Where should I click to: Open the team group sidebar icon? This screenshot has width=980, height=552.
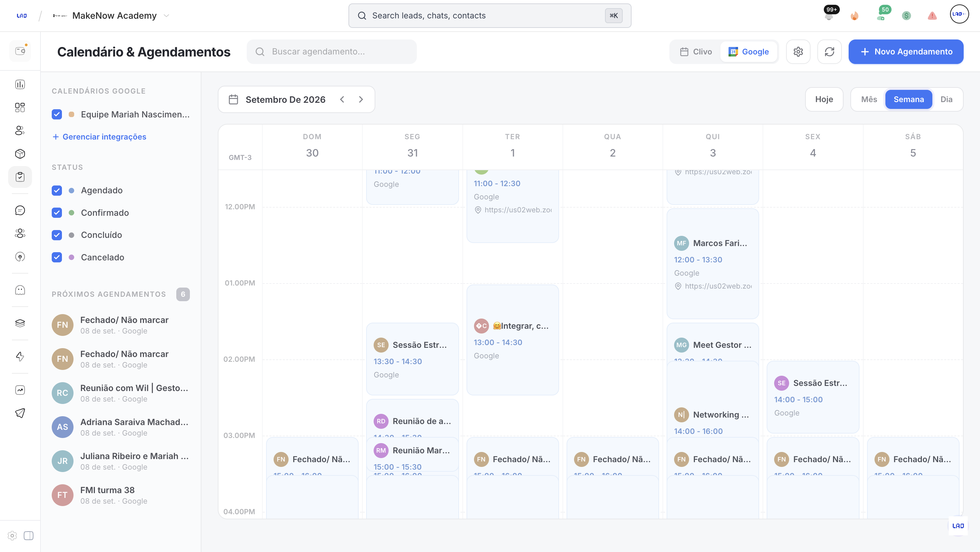click(x=20, y=233)
